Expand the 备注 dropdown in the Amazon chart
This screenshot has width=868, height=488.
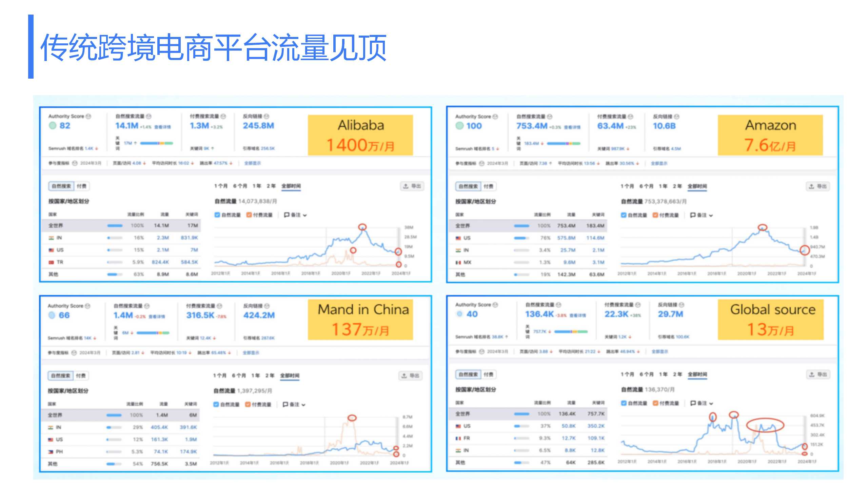pyautogui.click(x=711, y=216)
